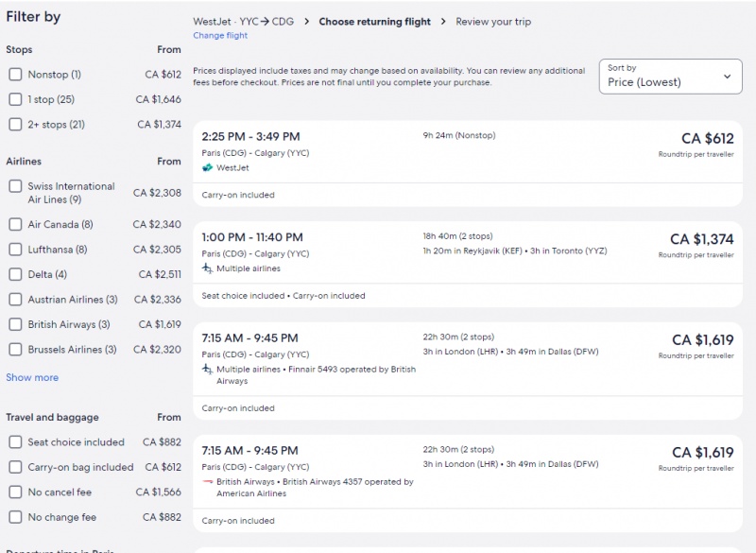Screen dimensions: 756x553
Task: Click the Multiple airlines icon beside Finnair 5493
Action: point(207,370)
